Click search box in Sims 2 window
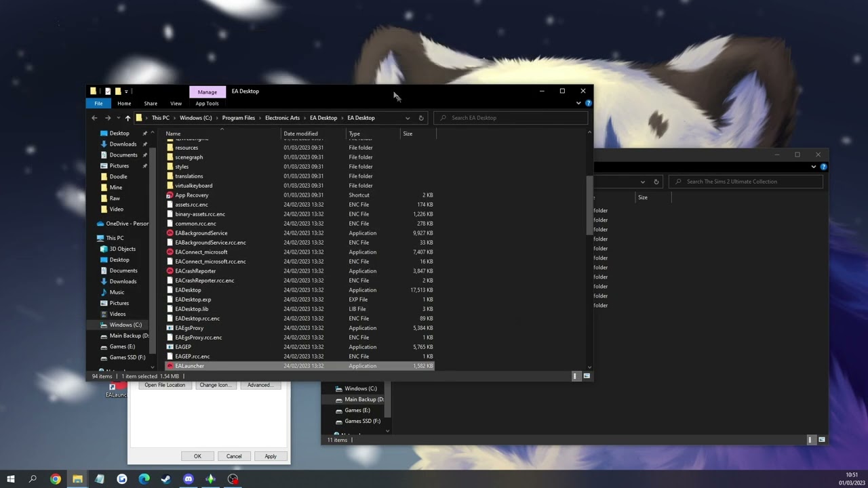 746,182
